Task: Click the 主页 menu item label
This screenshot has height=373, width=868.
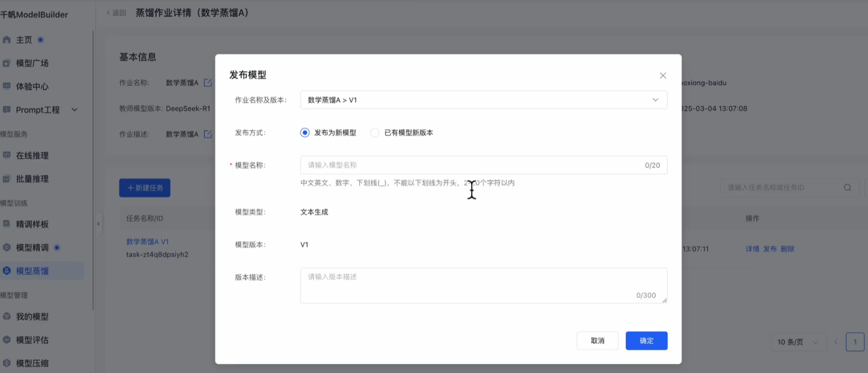Action: pyautogui.click(x=24, y=40)
